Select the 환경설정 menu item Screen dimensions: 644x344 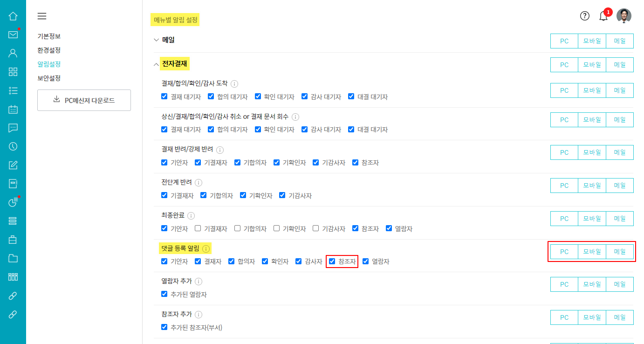pos(49,50)
